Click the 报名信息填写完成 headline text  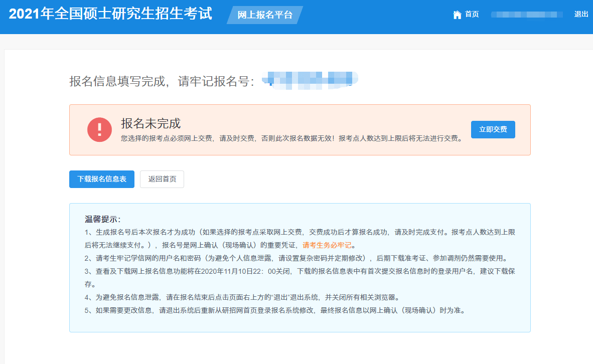pos(117,81)
